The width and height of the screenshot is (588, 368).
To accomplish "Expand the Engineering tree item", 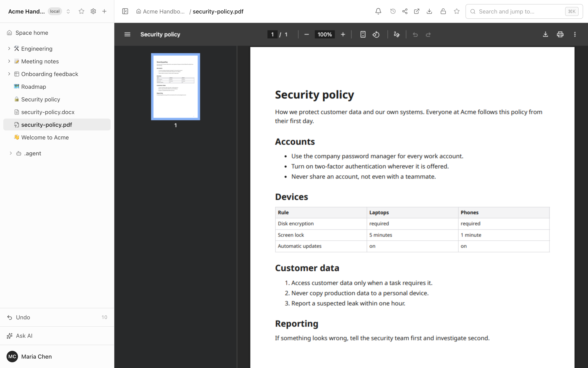I will 9,48.
